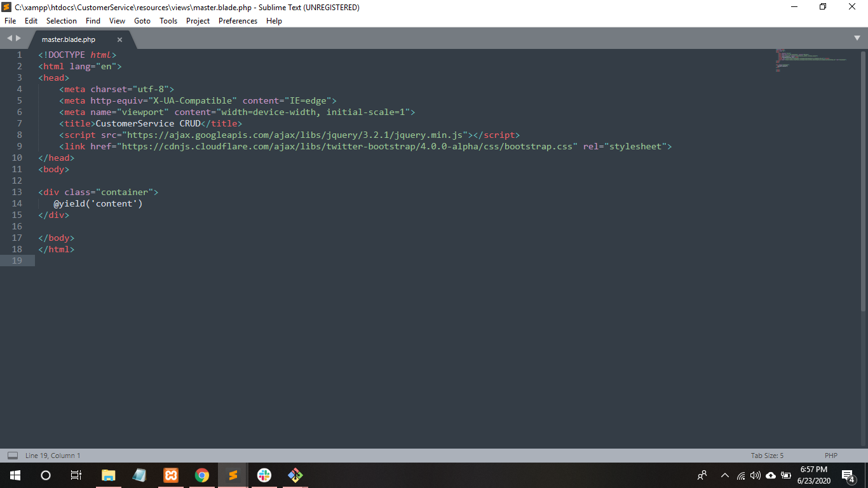
Task: Close the master.blade.php tab
Action: [119, 39]
